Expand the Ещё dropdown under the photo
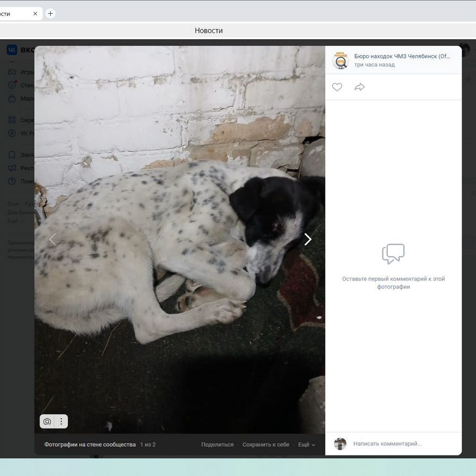 [306, 445]
